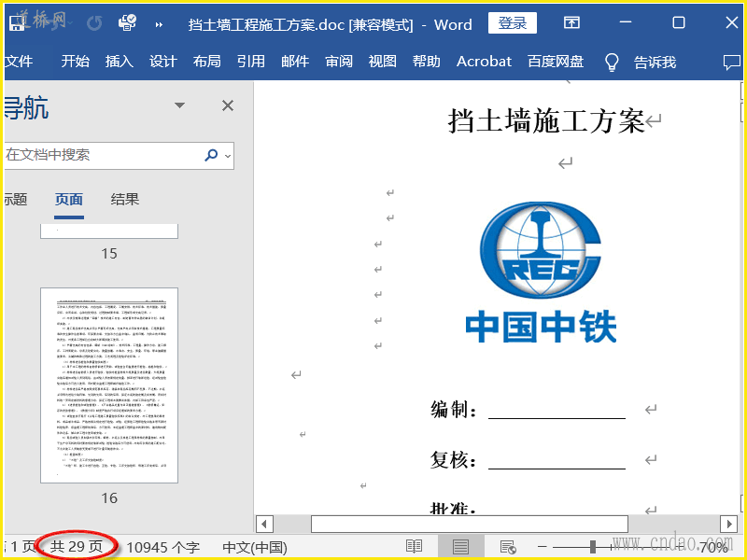Click the accessibility check printer icon
The height and width of the screenshot is (560, 747).
click(x=127, y=22)
